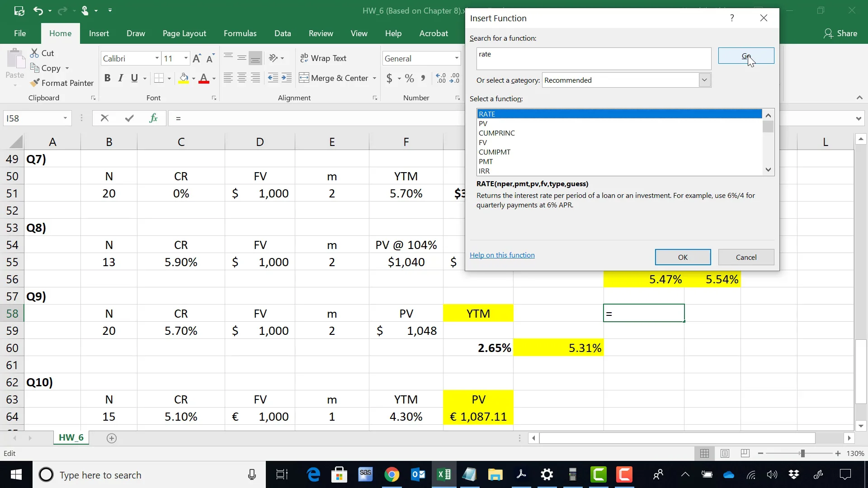The height and width of the screenshot is (488, 868).
Task: Click OK in Insert Function dialog
Action: [682, 257]
